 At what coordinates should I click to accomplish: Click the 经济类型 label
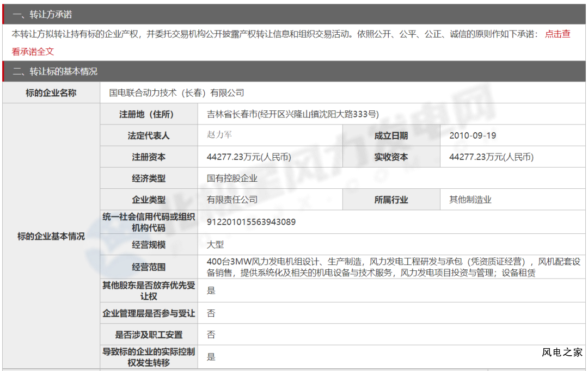[x=149, y=178]
